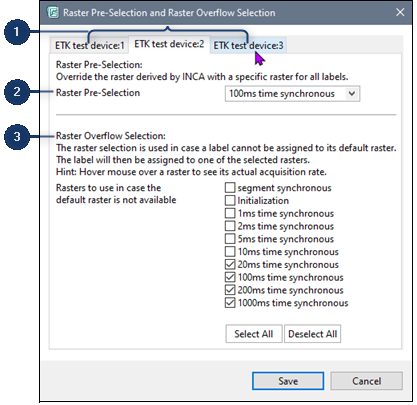This screenshot has height=405, width=417.
Task: Disable 100ms time synchronous overflow checkbox
Action: (x=230, y=277)
